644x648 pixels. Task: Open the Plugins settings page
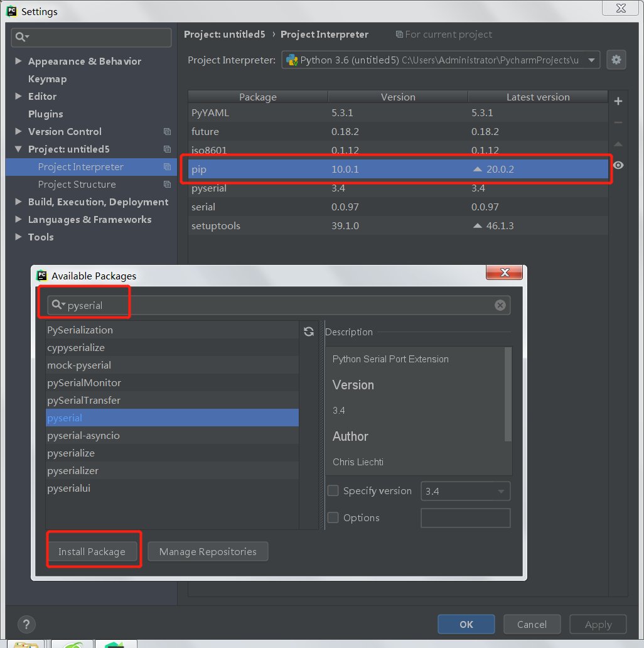click(x=45, y=114)
